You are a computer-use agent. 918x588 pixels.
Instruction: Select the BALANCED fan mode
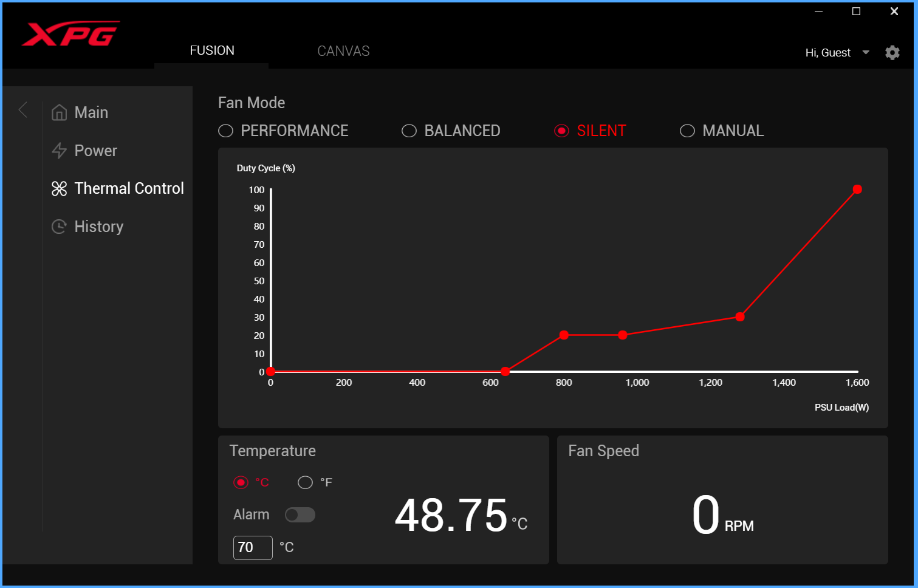coord(409,131)
